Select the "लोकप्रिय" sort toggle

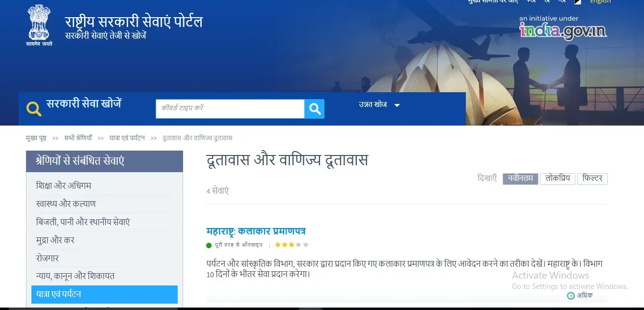tap(558, 179)
